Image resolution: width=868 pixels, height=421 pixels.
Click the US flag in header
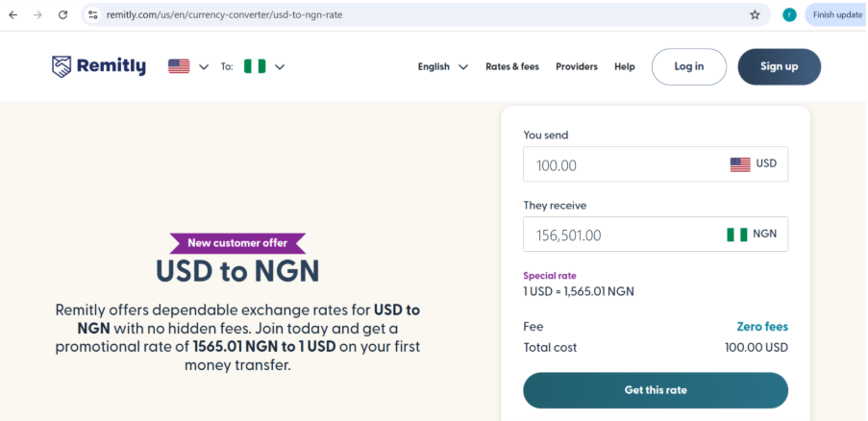click(x=179, y=66)
